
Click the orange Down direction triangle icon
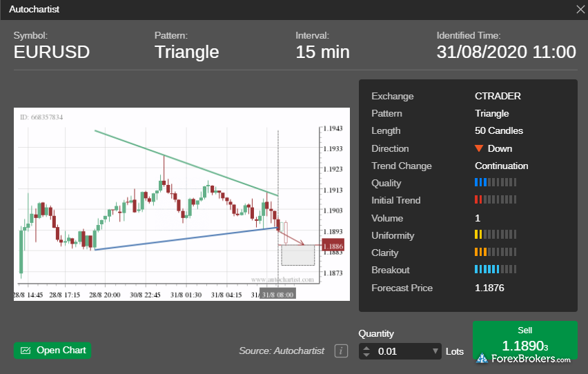[479, 148]
